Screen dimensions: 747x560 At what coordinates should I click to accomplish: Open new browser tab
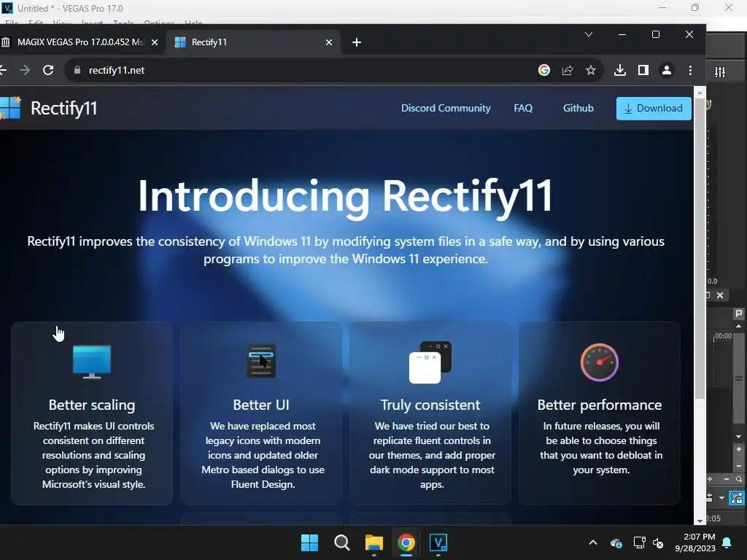[356, 42]
